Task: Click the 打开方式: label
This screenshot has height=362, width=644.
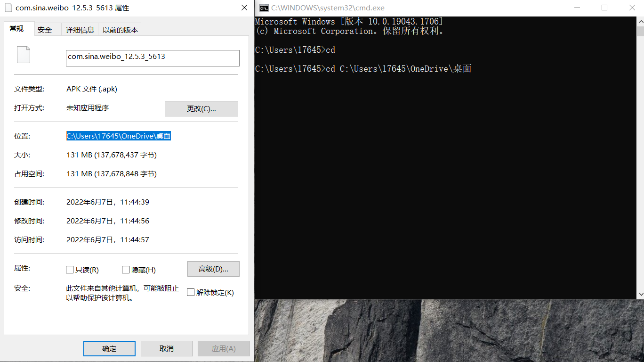Action: [x=29, y=108]
